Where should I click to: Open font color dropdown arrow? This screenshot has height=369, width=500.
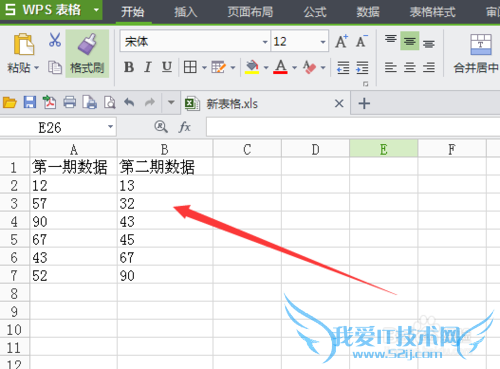click(x=294, y=68)
